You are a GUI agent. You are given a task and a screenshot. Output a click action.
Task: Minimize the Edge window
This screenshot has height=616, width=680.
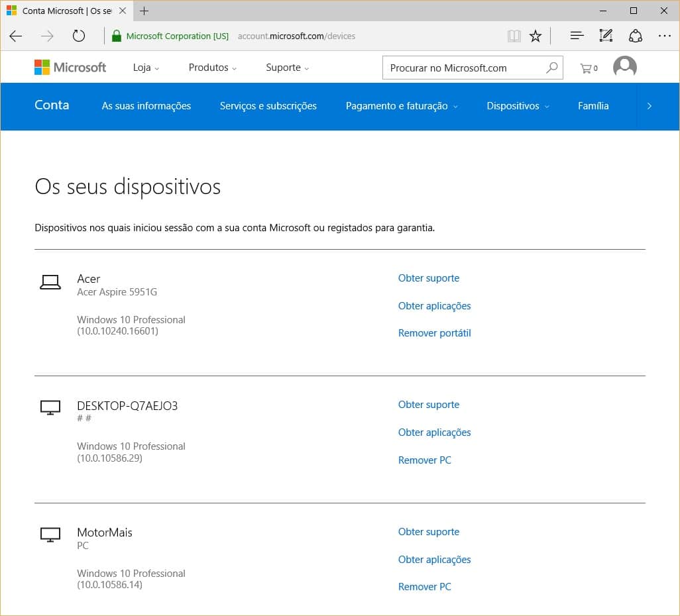tap(603, 11)
